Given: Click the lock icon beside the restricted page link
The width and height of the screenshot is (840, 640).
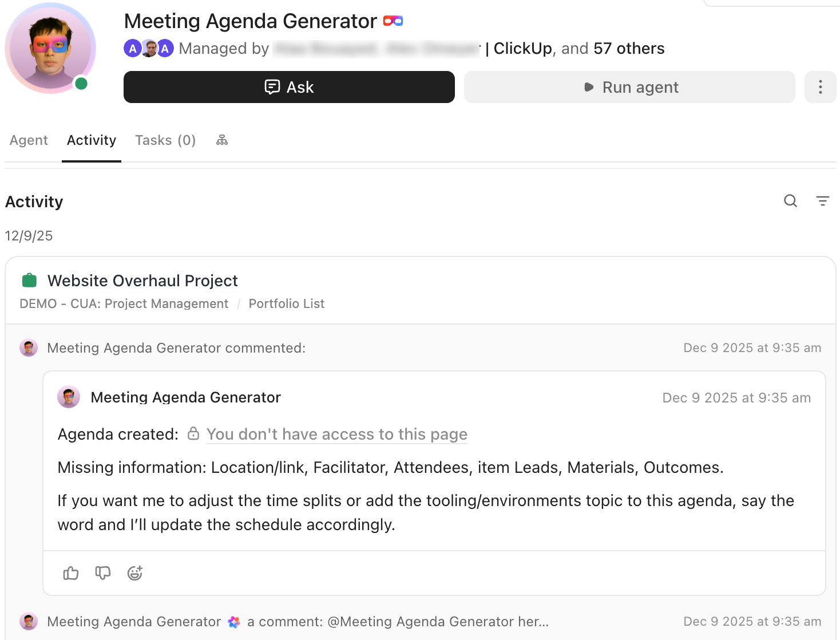Looking at the screenshot, I should (x=193, y=434).
